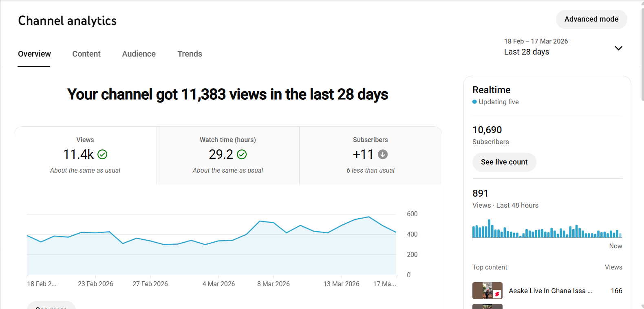
Task: Click the green checkmark icon beside Watch time 29.2
Action: pyautogui.click(x=242, y=155)
